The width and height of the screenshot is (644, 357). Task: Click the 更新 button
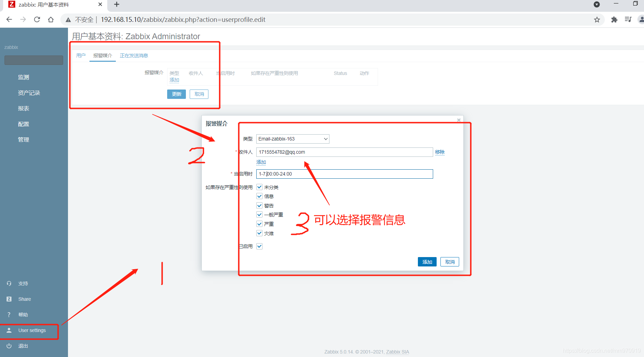click(177, 94)
